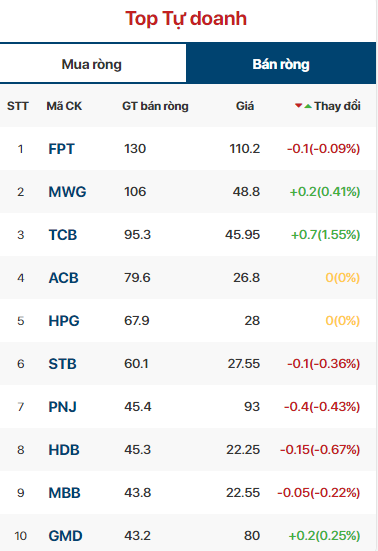The width and height of the screenshot is (378, 551).
Task: Select the Bán ròng tab
Action: [x=281, y=64]
